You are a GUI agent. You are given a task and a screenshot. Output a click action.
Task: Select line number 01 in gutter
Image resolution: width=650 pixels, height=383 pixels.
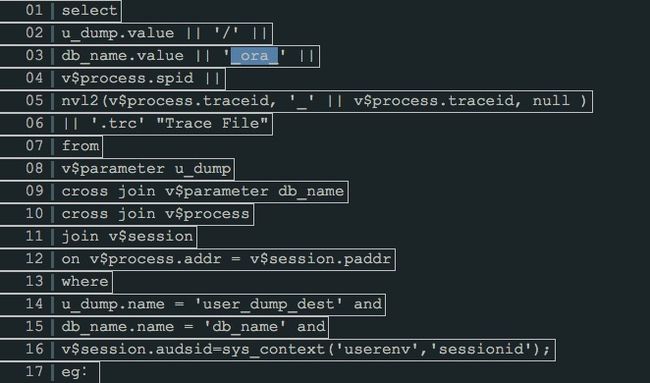(x=34, y=10)
